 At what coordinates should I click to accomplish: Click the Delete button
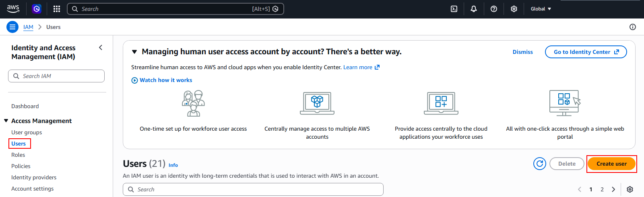pyautogui.click(x=567, y=164)
